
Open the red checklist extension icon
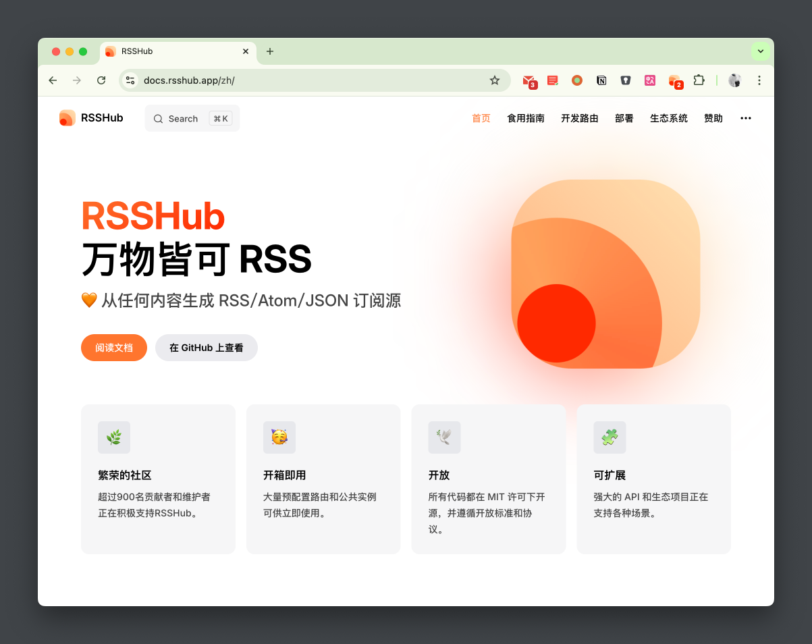click(553, 80)
